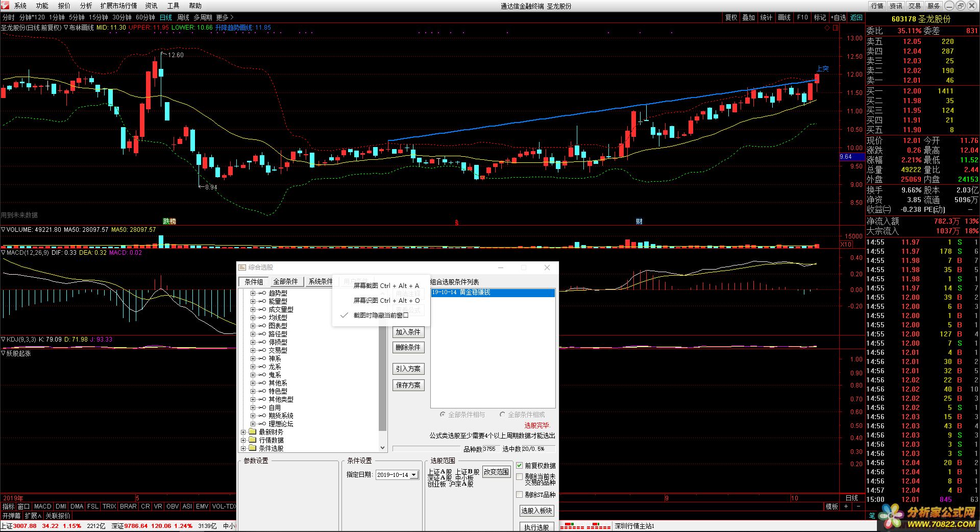
Task: Expand the 均线型 tree node
Action: click(253, 318)
